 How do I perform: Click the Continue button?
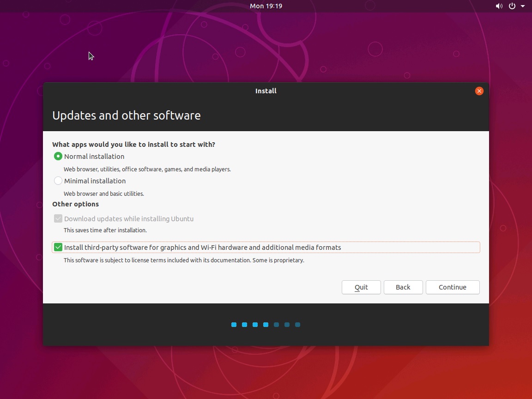pos(453,287)
